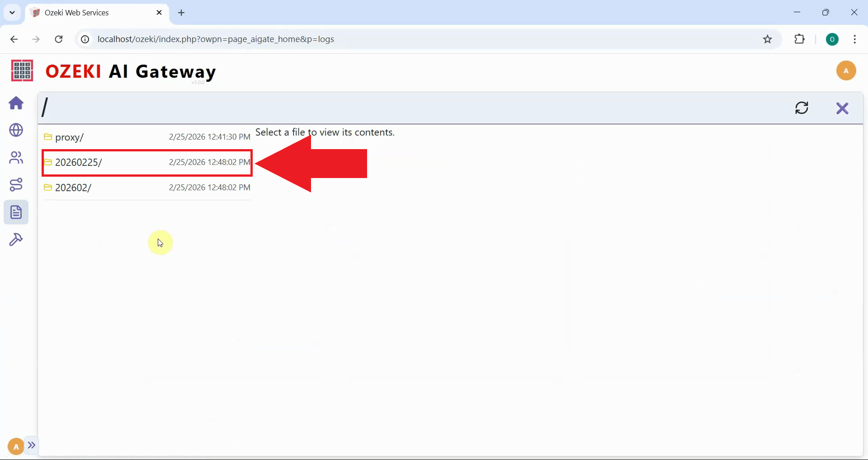Open the Users section in the sidebar
This screenshot has width=868, height=460.
tap(16, 158)
